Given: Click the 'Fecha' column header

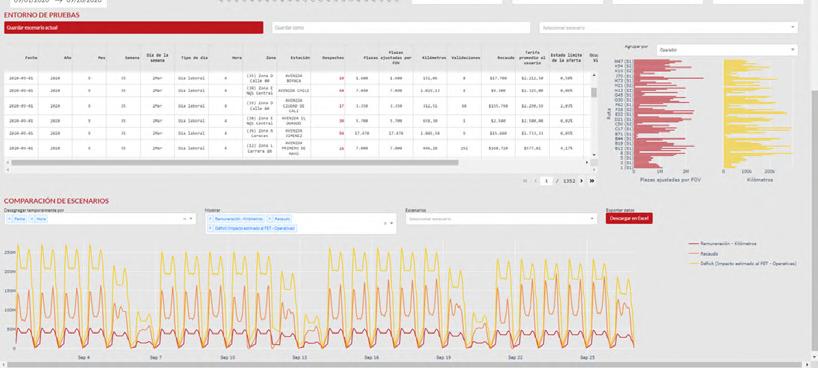Looking at the screenshot, I should [21, 58].
